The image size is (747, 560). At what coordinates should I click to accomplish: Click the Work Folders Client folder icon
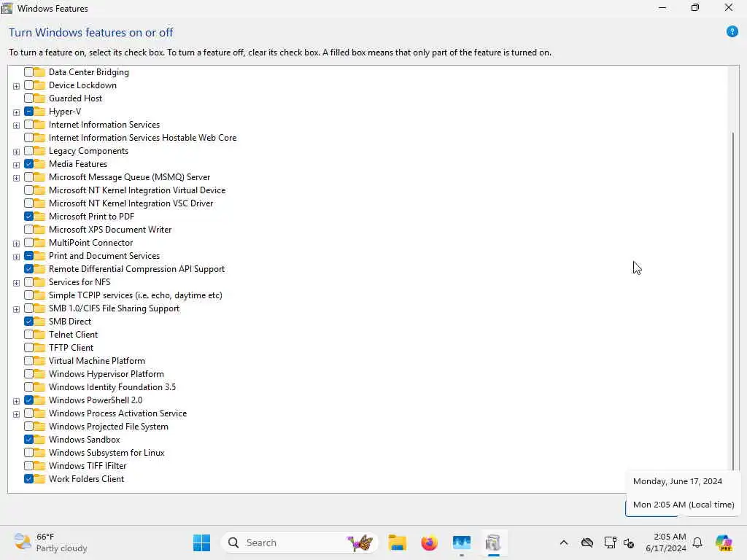coord(39,479)
